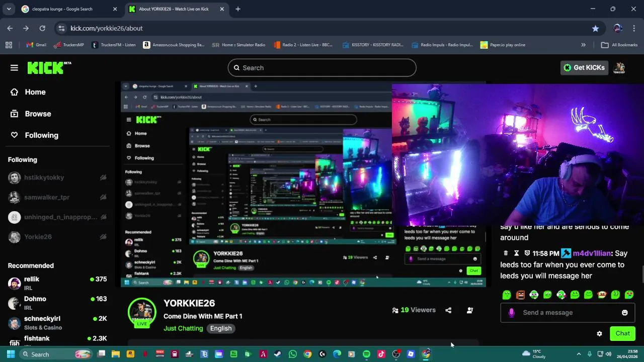This screenshot has width=644, height=362.
Task: Open followed channel unhinged_n_inapprop...
Action: tap(60, 217)
